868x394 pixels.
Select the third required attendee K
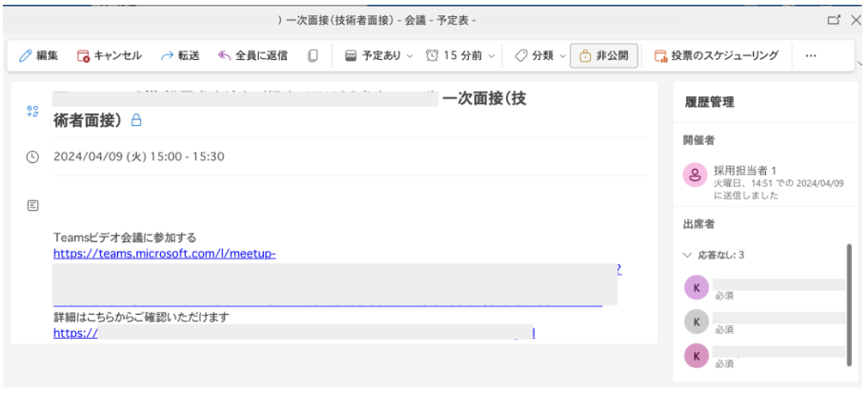(x=696, y=356)
